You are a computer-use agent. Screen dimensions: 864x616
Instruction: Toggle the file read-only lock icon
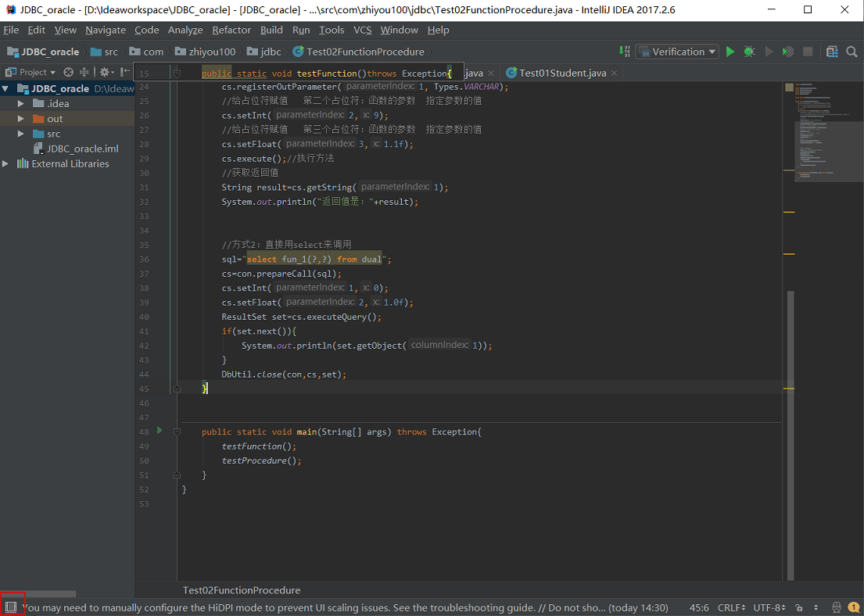pyautogui.click(x=799, y=607)
